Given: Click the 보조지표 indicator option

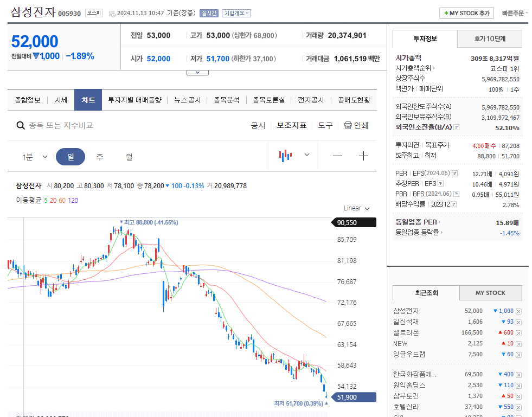Looking at the screenshot, I should [292, 126].
